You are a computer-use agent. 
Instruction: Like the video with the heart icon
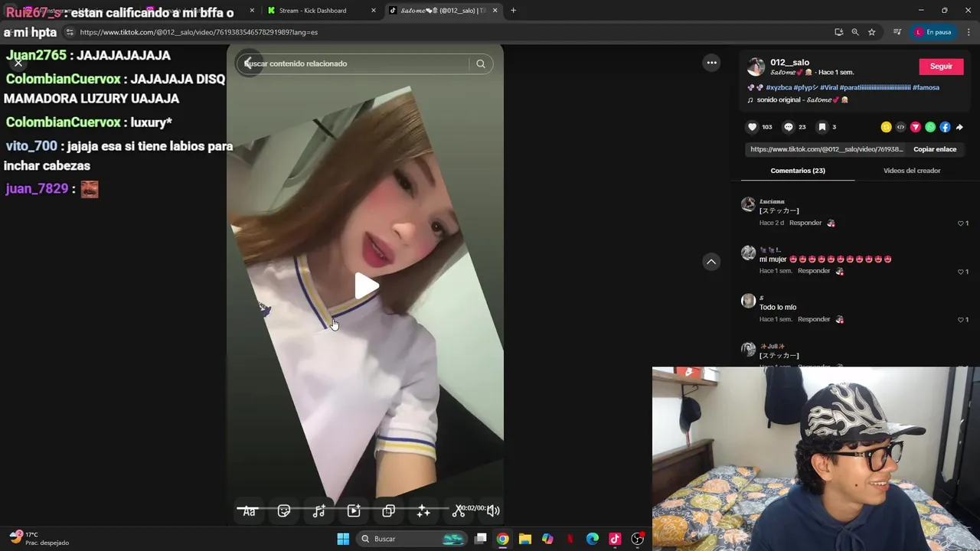(753, 127)
